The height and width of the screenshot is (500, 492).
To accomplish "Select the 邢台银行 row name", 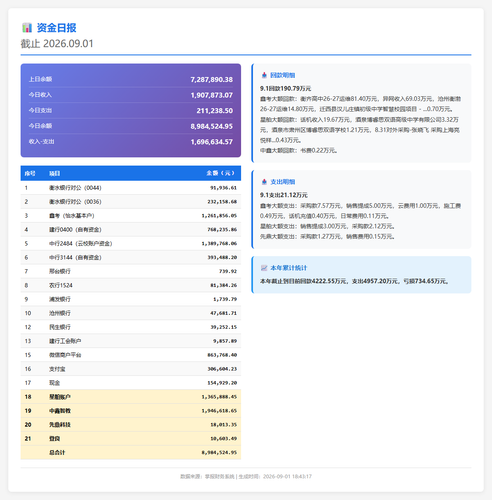I will 60,272.
